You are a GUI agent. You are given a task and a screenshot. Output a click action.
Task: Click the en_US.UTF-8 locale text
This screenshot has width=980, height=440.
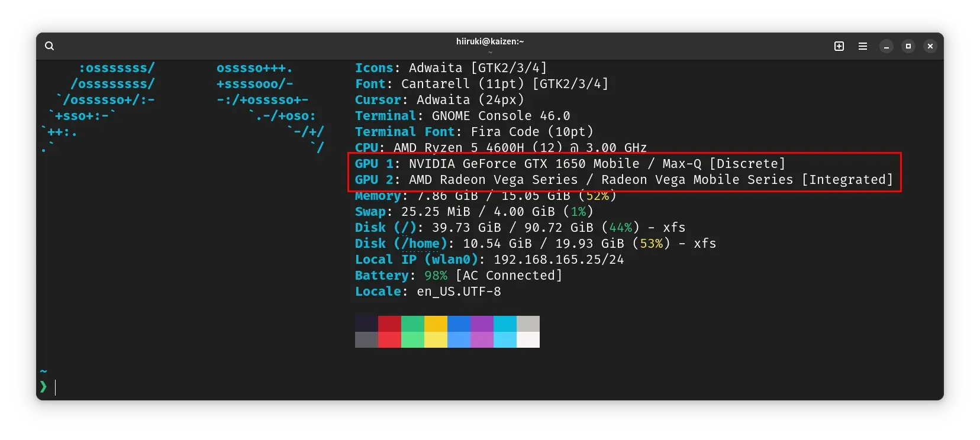coord(459,292)
